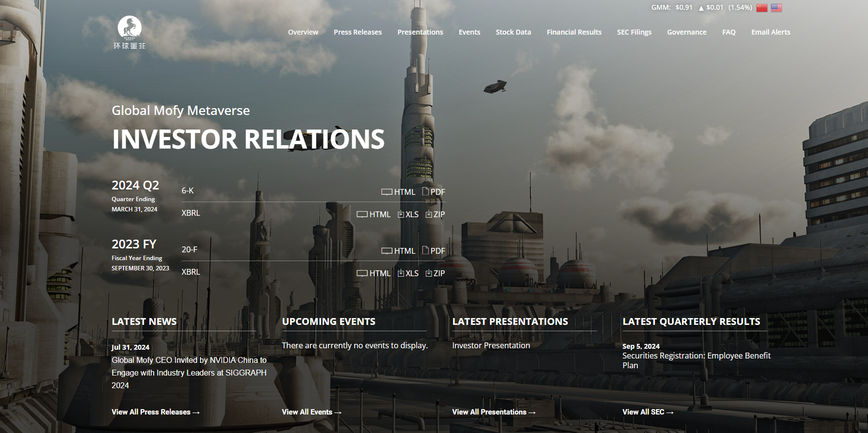Open the FAQ page
The width and height of the screenshot is (868, 433).
coord(729,32)
